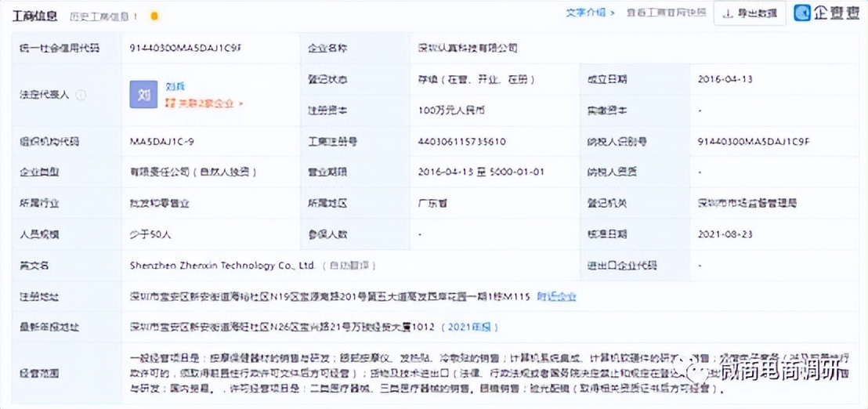Click the download icon in 导出数据
Screen dimensions: 868x409
(729, 13)
